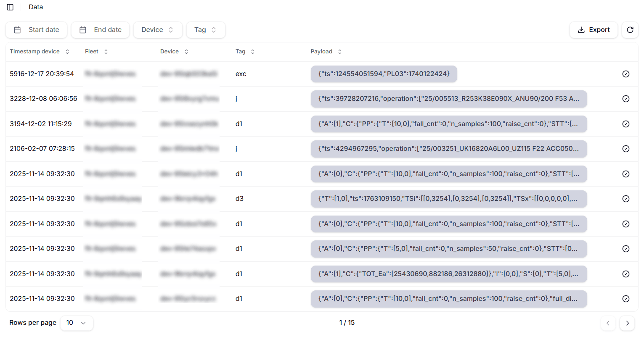
Task: Open the PL03 payload in the exc row
Action: (384, 74)
